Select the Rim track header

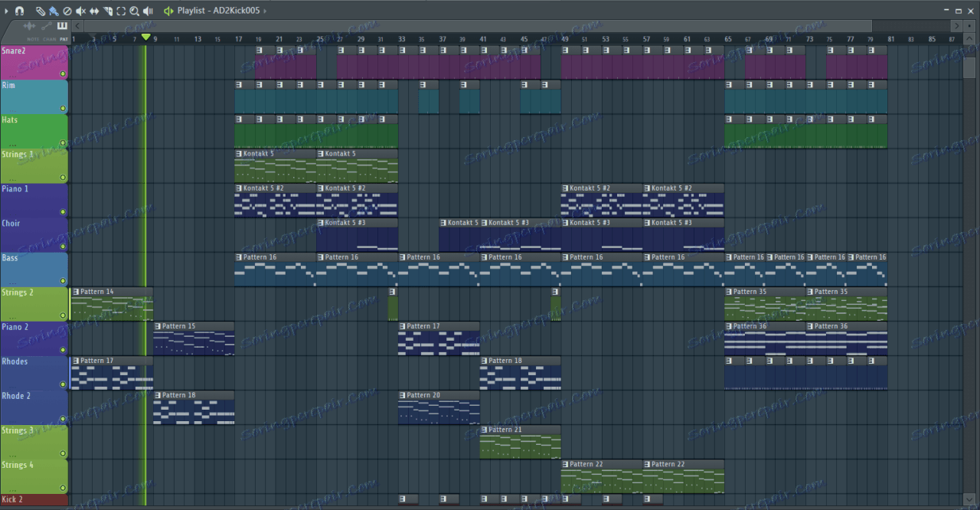(x=34, y=97)
